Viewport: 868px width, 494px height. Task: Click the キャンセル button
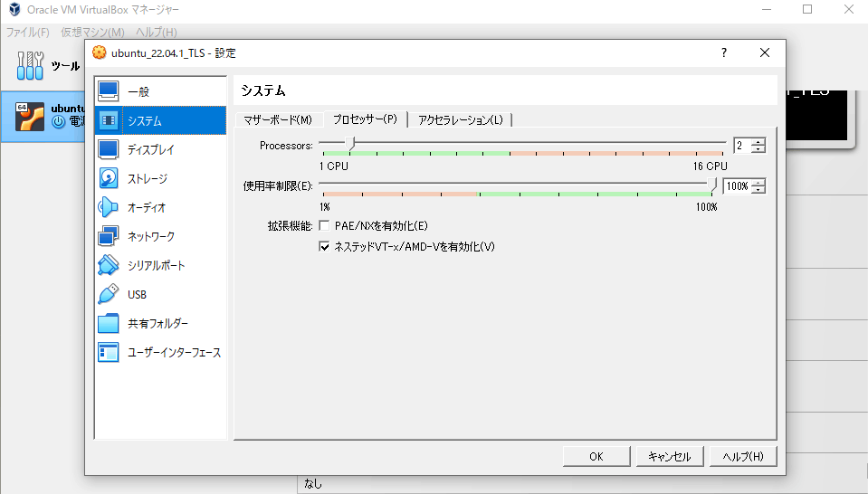[x=669, y=456]
